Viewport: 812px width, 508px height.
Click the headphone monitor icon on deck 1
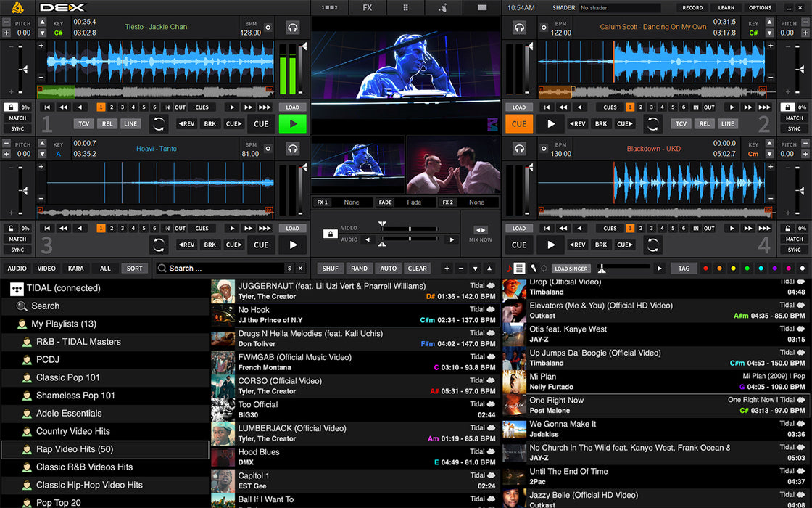[292, 28]
